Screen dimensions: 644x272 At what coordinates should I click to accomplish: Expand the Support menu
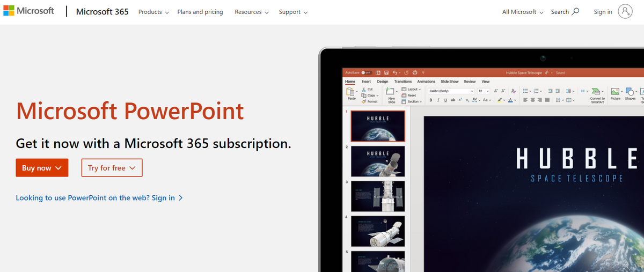point(293,12)
